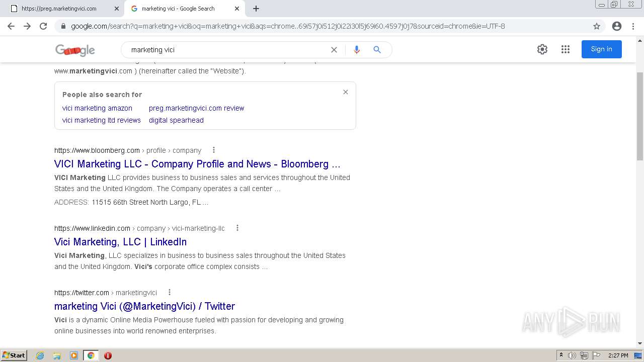Go back using browser back arrow
The width and height of the screenshot is (644, 362).
[x=11, y=26]
